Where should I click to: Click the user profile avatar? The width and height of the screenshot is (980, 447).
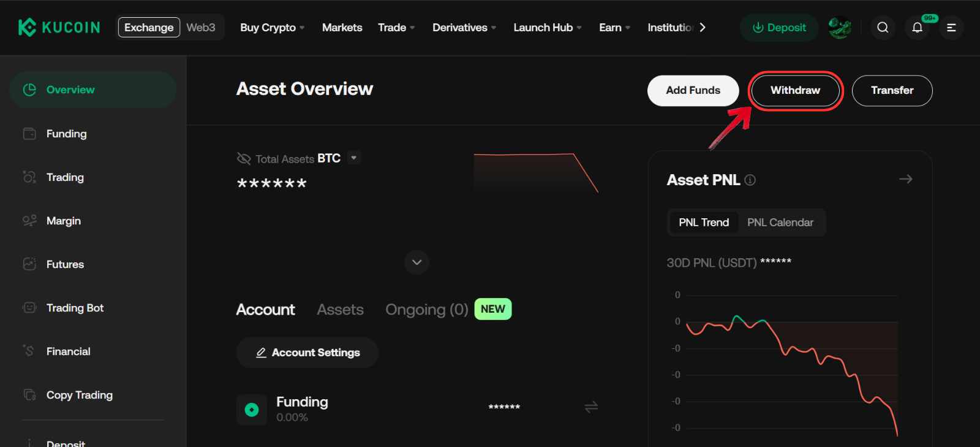click(839, 28)
